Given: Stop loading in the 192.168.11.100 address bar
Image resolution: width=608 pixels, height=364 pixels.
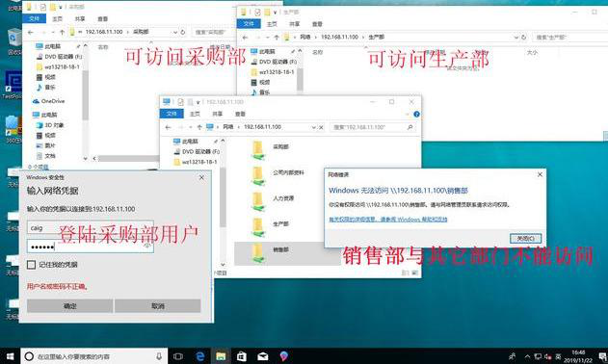Looking at the screenshot, I should point(321,127).
